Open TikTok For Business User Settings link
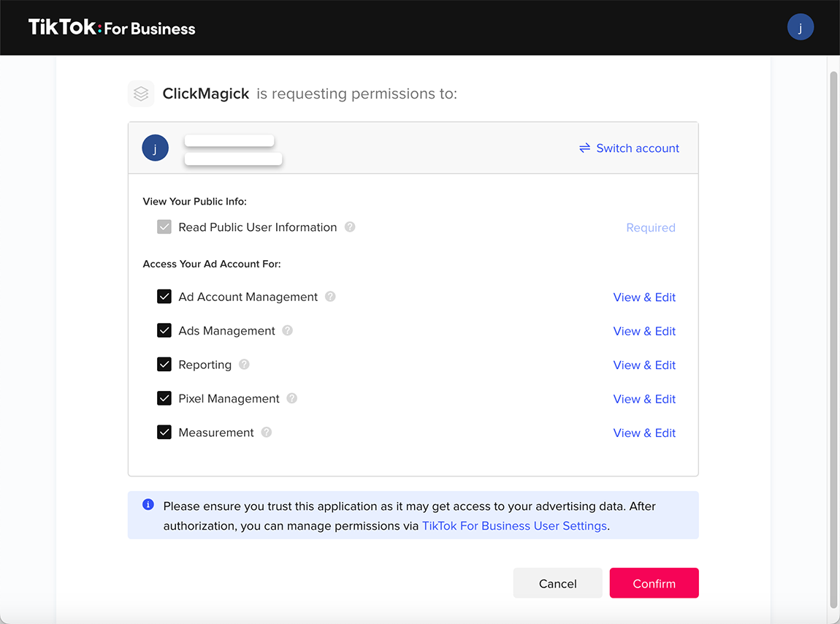The height and width of the screenshot is (624, 840). 514,526
